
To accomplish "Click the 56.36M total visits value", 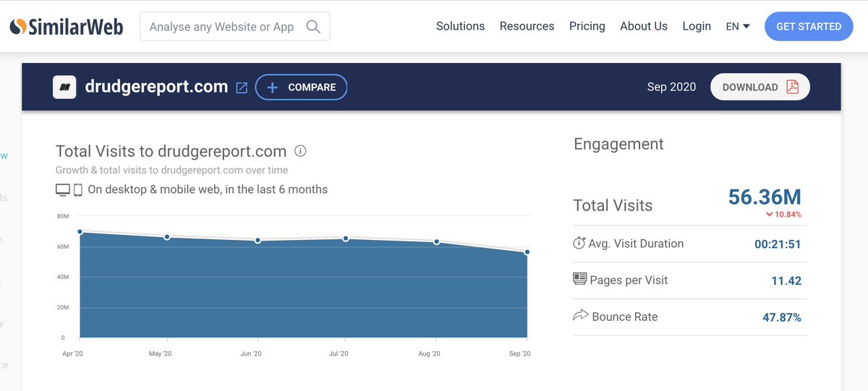I will point(765,197).
